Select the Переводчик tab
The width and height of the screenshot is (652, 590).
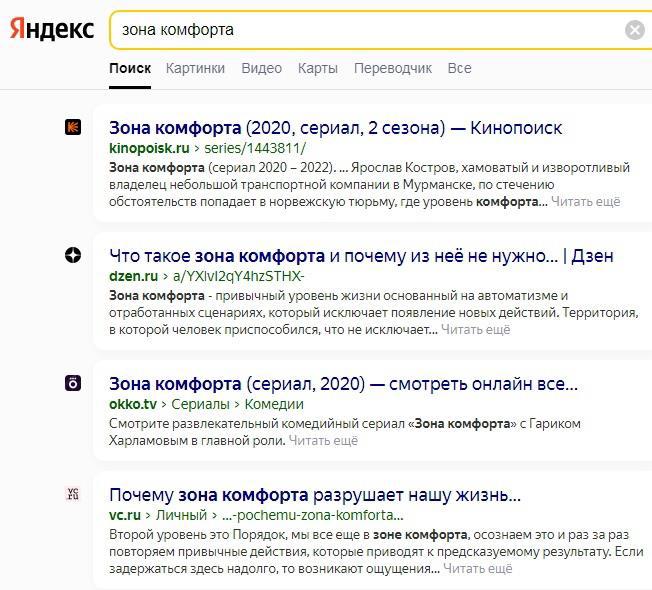pyautogui.click(x=393, y=68)
